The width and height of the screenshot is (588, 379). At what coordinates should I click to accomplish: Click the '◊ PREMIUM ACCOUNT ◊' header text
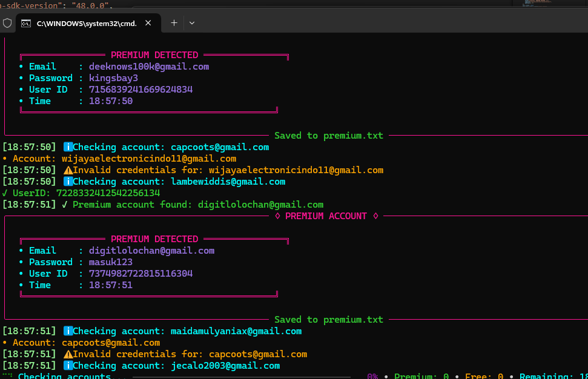[326, 216]
